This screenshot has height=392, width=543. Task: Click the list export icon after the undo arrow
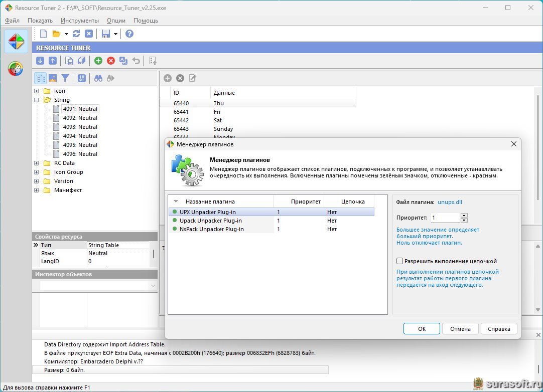pos(153,61)
